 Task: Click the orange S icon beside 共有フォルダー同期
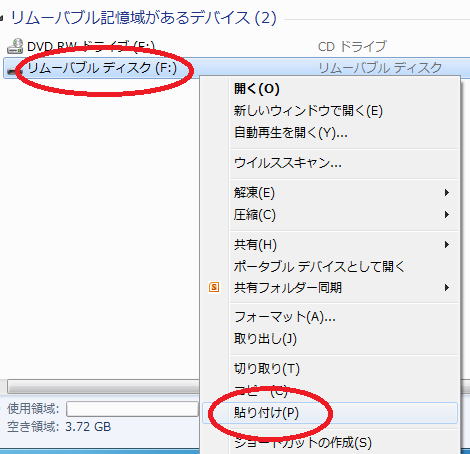pyautogui.click(x=214, y=287)
